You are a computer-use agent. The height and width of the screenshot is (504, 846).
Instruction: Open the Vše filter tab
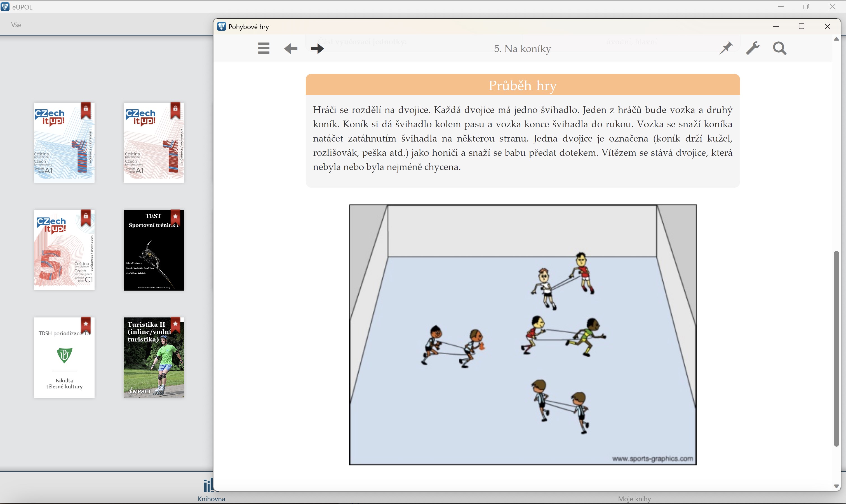pos(16,25)
